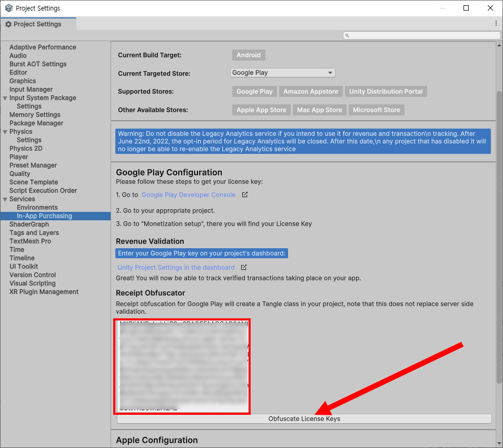Select TextMesh Pro category
Screen dimensions: 503x448
point(30,241)
